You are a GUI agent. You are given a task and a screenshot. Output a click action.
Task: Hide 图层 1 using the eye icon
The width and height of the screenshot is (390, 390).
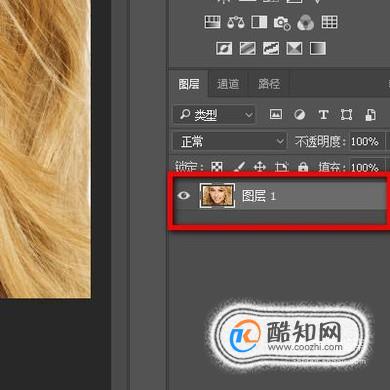184,195
